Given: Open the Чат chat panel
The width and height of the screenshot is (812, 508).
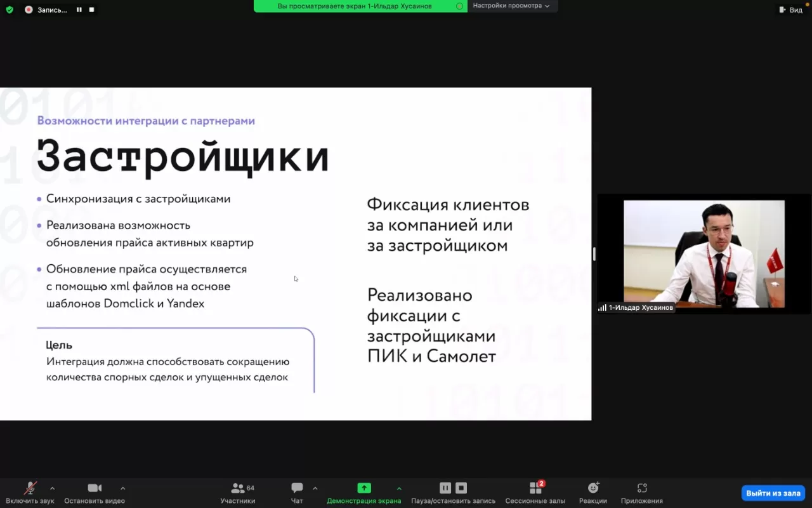Looking at the screenshot, I should click(x=297, y=488).
